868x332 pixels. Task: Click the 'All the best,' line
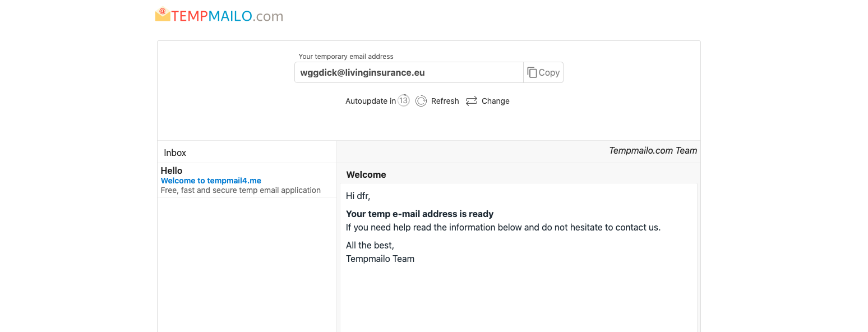click(x=370, y=245)
